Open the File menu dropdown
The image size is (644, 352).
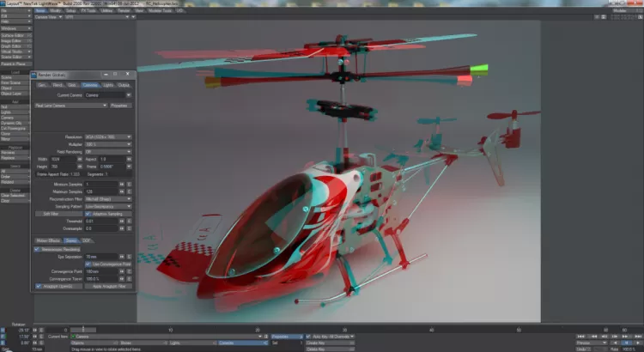point(16,10)
